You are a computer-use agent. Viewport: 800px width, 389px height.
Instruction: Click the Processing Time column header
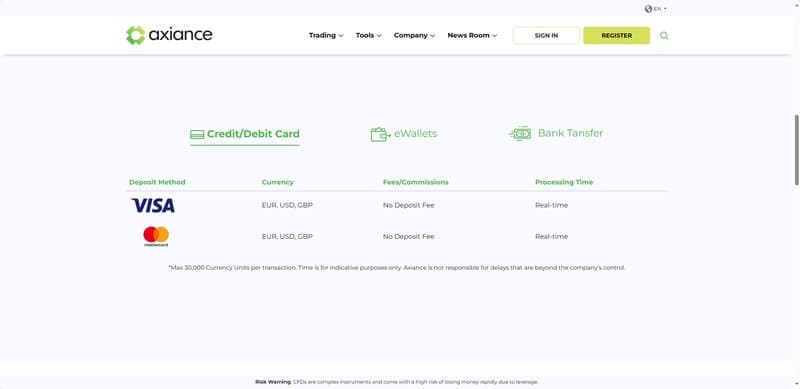[564, 182]
